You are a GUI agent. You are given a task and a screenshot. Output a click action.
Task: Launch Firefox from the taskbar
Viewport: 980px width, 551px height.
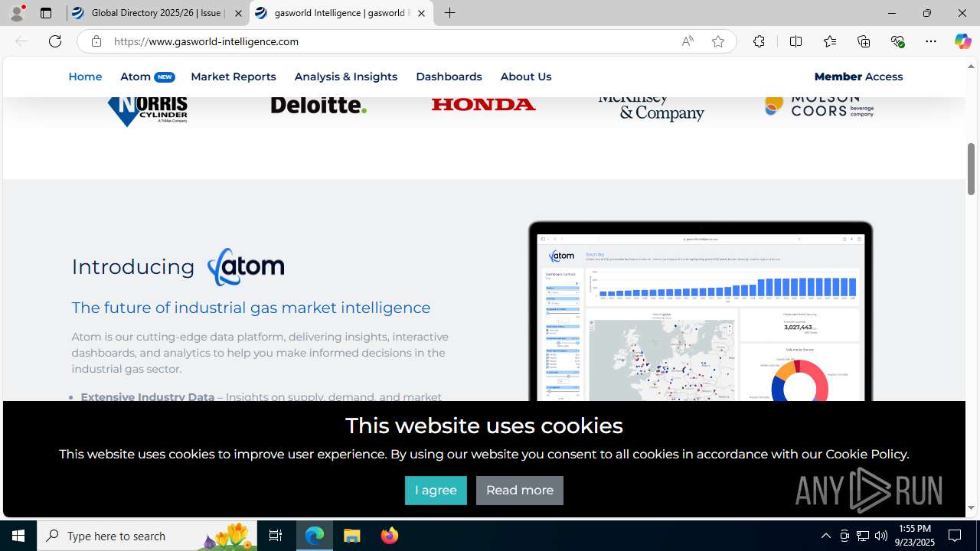pos(390,536)
